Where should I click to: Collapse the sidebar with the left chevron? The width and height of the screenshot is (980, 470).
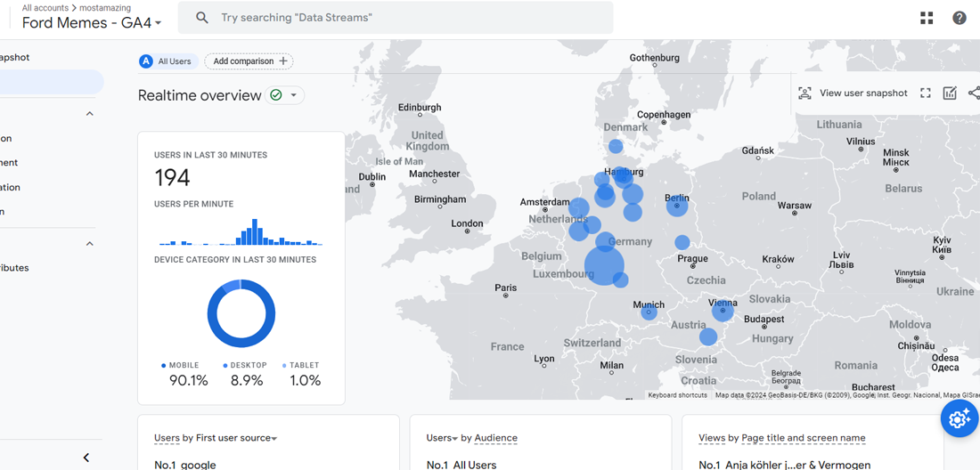pos(87,458)
